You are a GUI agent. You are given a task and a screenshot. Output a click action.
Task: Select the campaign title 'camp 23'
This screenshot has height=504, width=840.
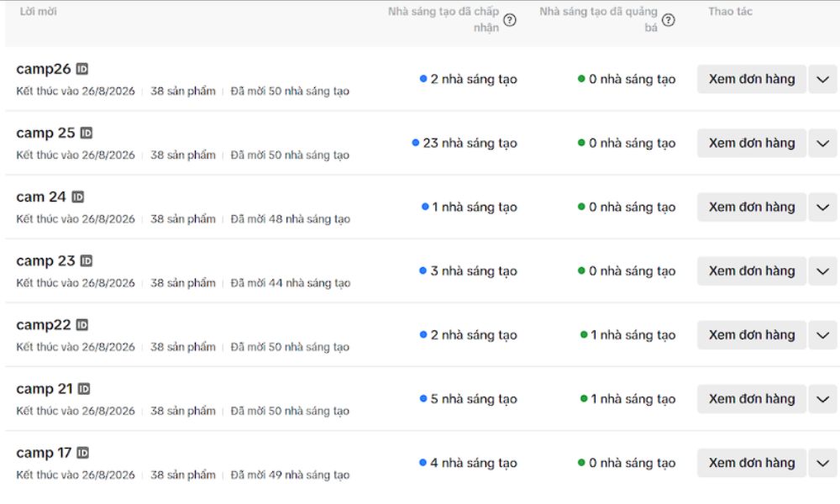pos(45,261)
